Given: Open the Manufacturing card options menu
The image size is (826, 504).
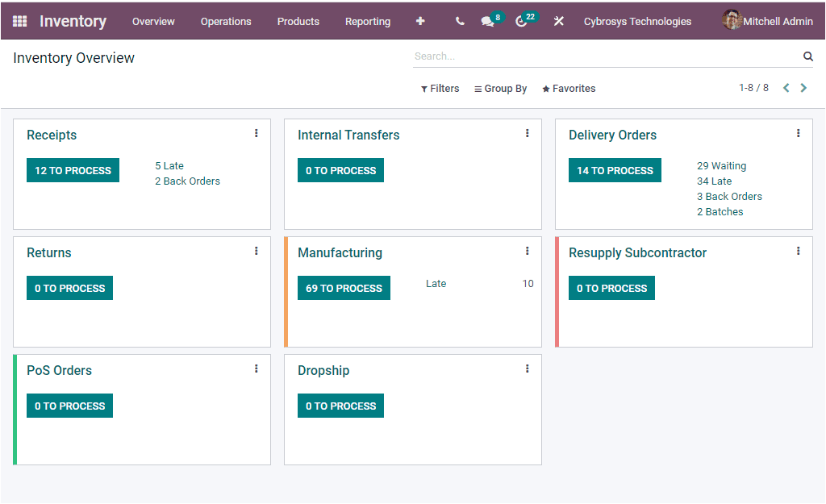Looking at the screenshot, I should 527,250.
